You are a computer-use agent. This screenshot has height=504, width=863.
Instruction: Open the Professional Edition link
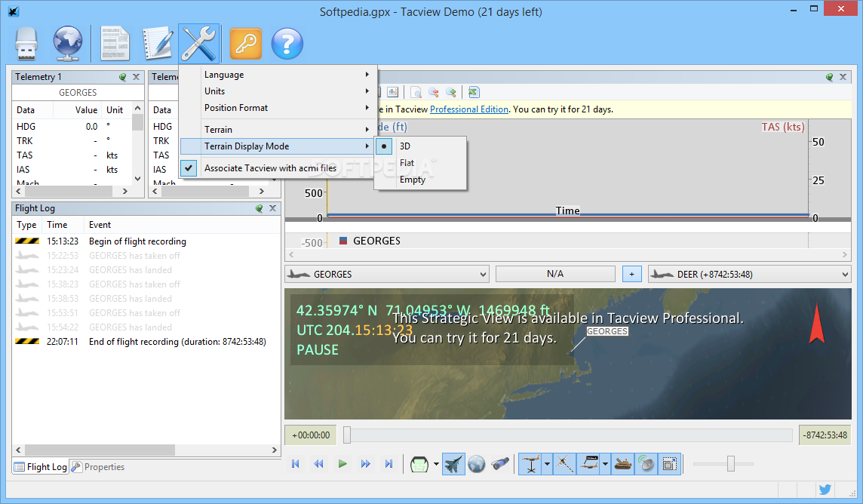click(469, 109)
